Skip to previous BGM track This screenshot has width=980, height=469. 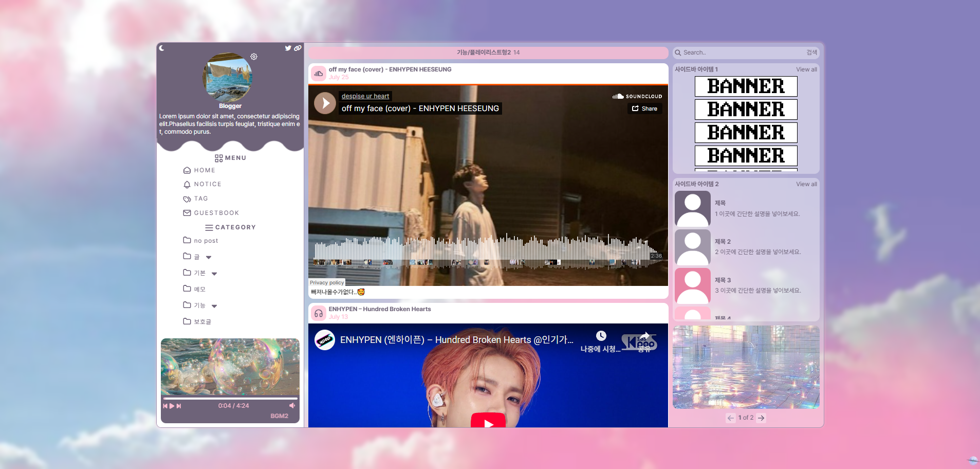[165, 406]
